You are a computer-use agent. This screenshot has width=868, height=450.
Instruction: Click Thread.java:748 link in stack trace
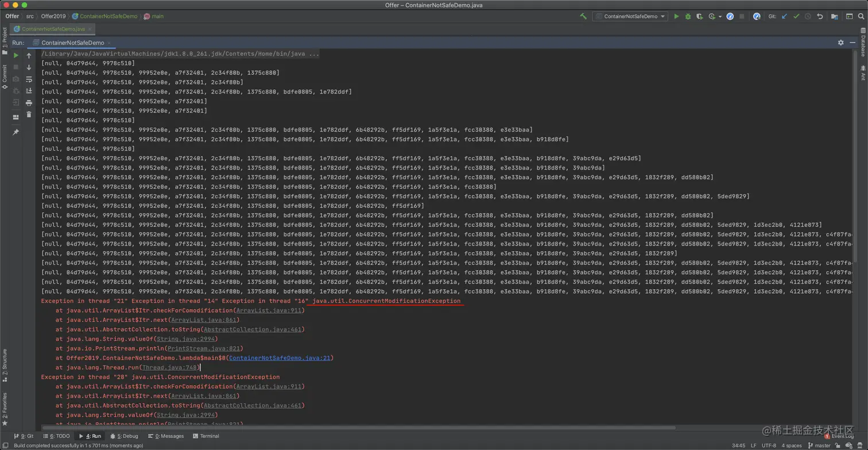click(x=169, y=367)
